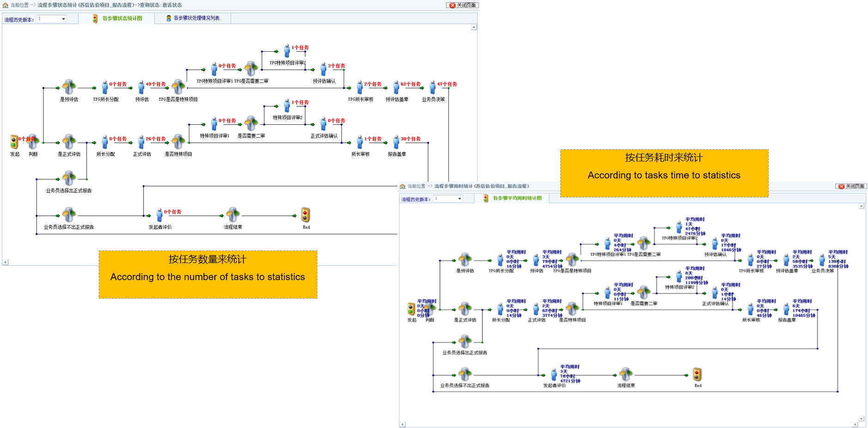
Task: Click 关闭页面 button in task-count window
Action: point(462,5)
